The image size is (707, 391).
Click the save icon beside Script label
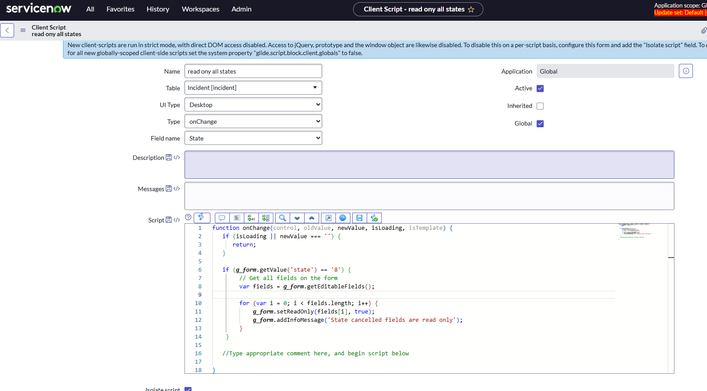[169, 220]
